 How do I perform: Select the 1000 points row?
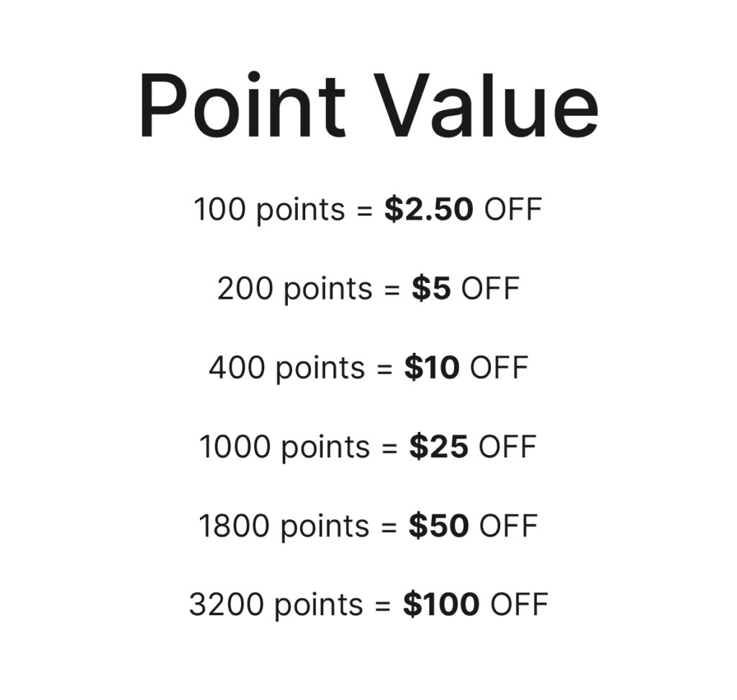[x=368, y=447]
